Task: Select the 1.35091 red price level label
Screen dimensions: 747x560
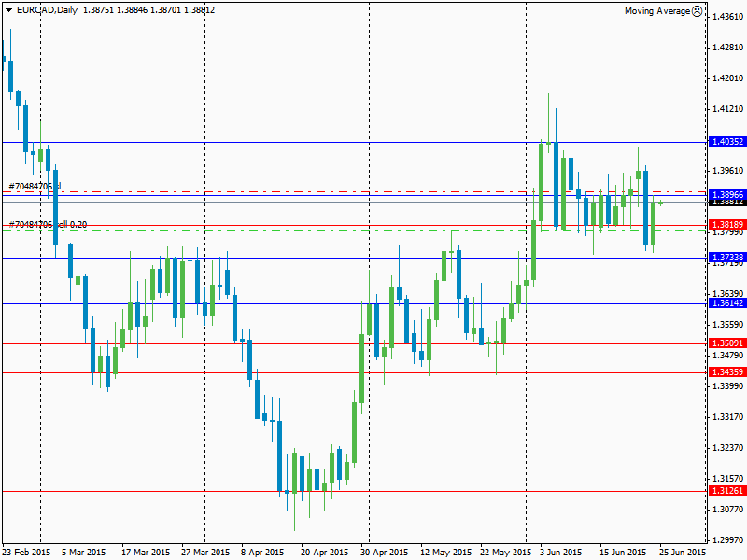Action: pyautogui.click(x=727, y=343)
